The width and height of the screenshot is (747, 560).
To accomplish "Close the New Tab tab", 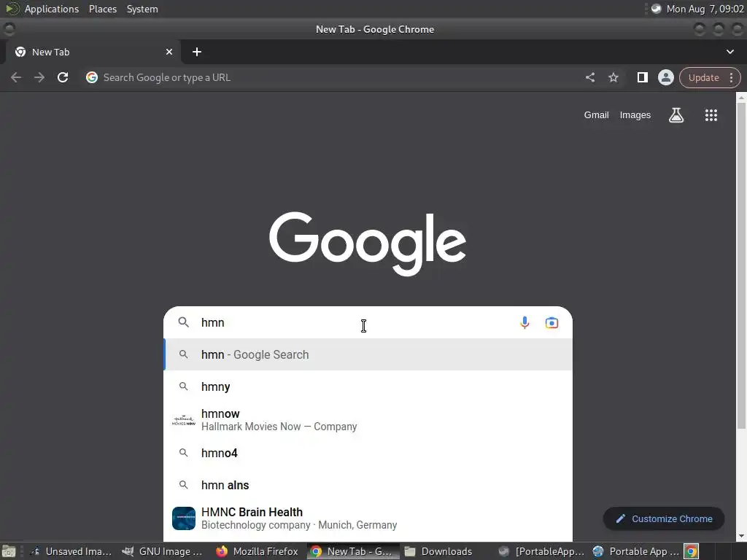I will (169, 52).
